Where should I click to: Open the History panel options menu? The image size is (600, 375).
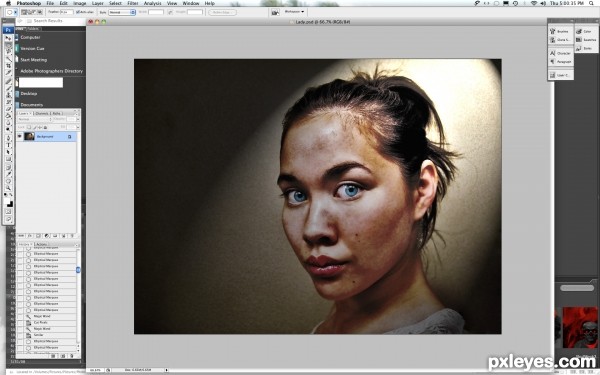pyautogui.click(x=77, y=244)
